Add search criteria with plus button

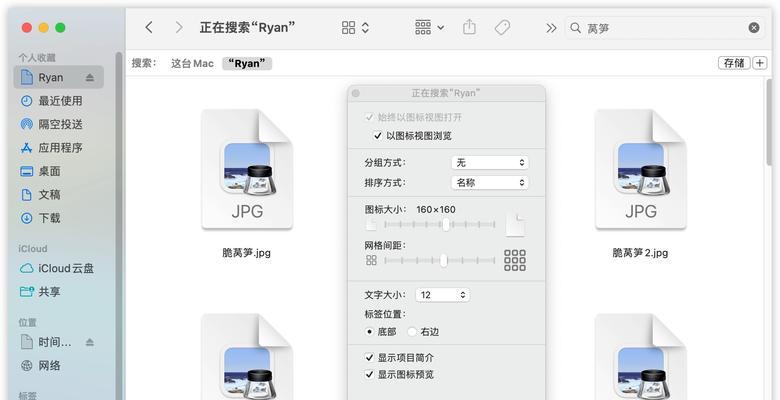[760, 63]
